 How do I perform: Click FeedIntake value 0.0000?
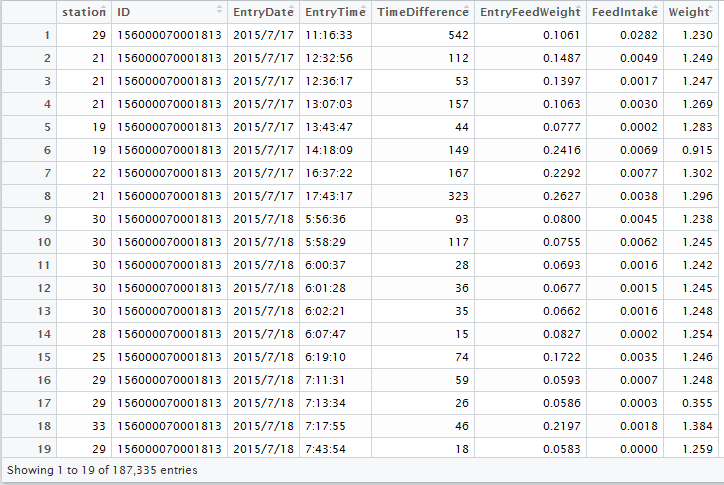coord(639,449)
